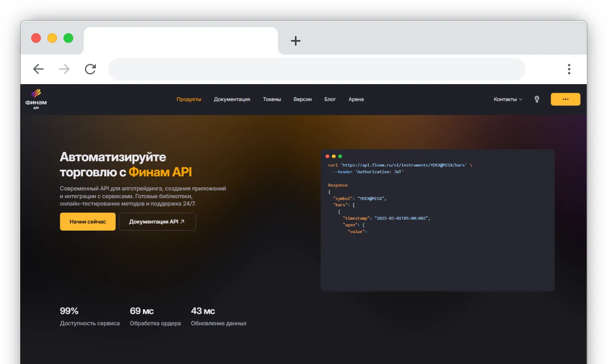Visit the Блог section
The height and width of the screenshot is (364, 608).
coord(330,99)
